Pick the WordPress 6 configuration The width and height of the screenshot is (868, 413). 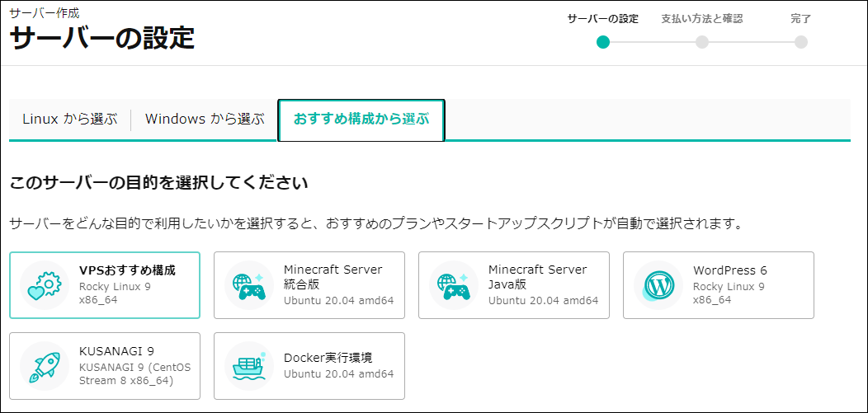tap(730, 270)
